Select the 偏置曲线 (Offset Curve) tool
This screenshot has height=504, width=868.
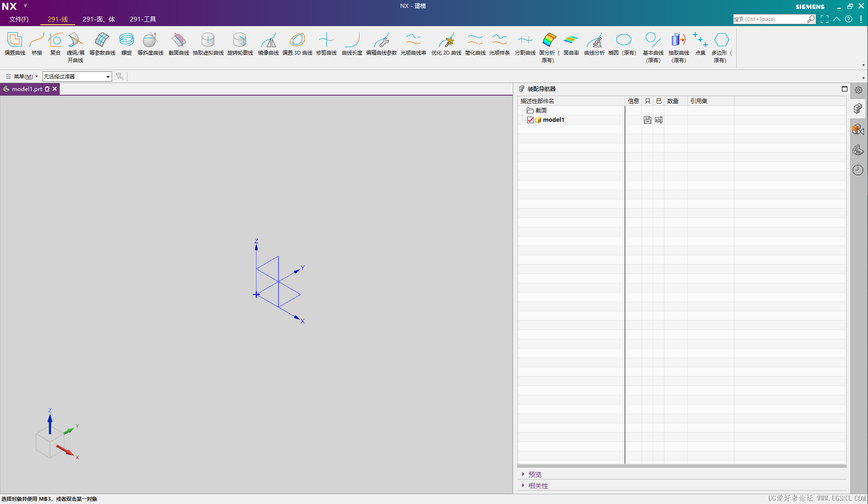click(14, 44)
